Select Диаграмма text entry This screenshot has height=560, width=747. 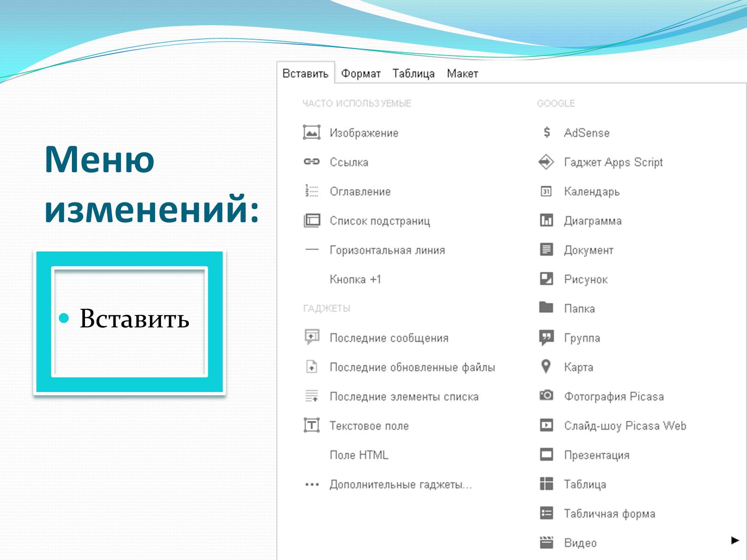click(593, 221)
